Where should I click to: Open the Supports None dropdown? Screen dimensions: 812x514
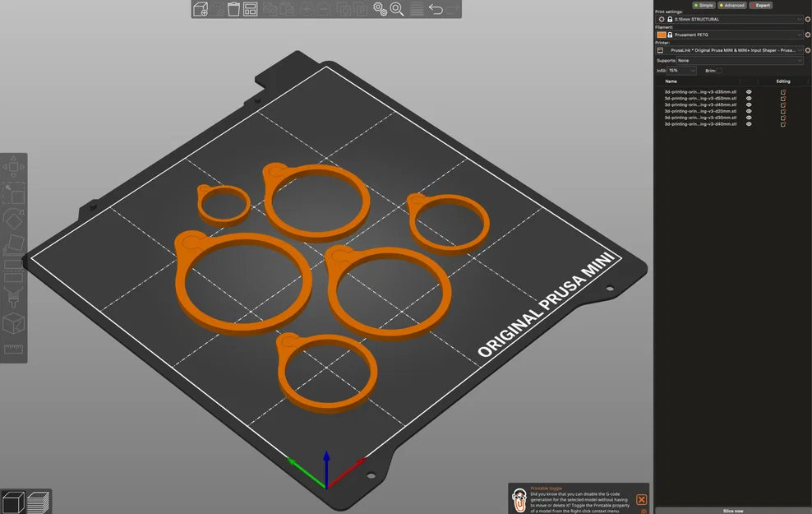(x=740, y=61)
